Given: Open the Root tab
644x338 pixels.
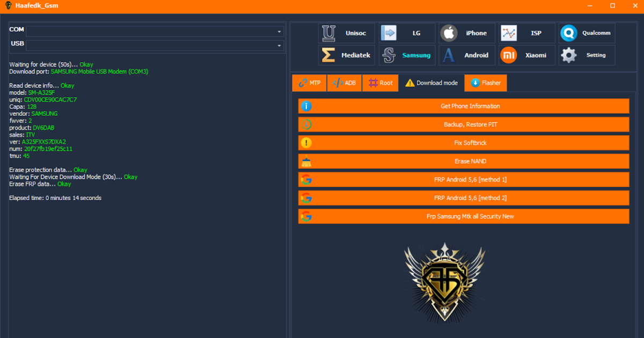Looking at the screenshot, I should (x=380, y=83).
